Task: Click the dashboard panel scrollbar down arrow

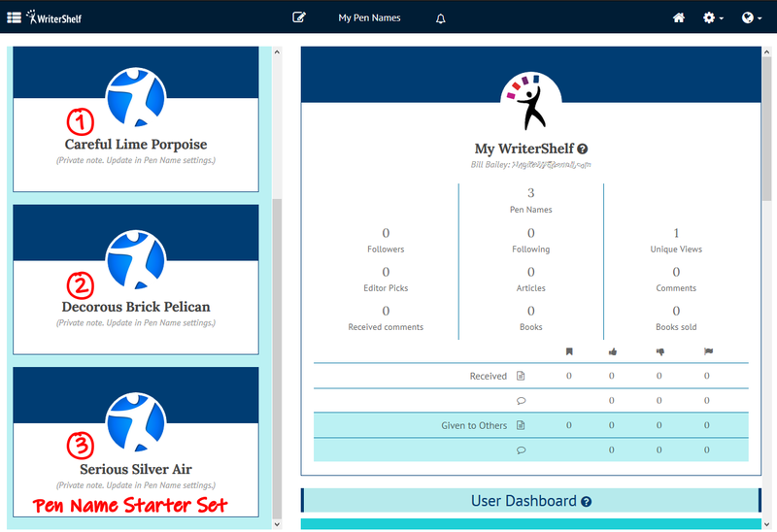Action: pyautogui.click(x=767, y=524)
